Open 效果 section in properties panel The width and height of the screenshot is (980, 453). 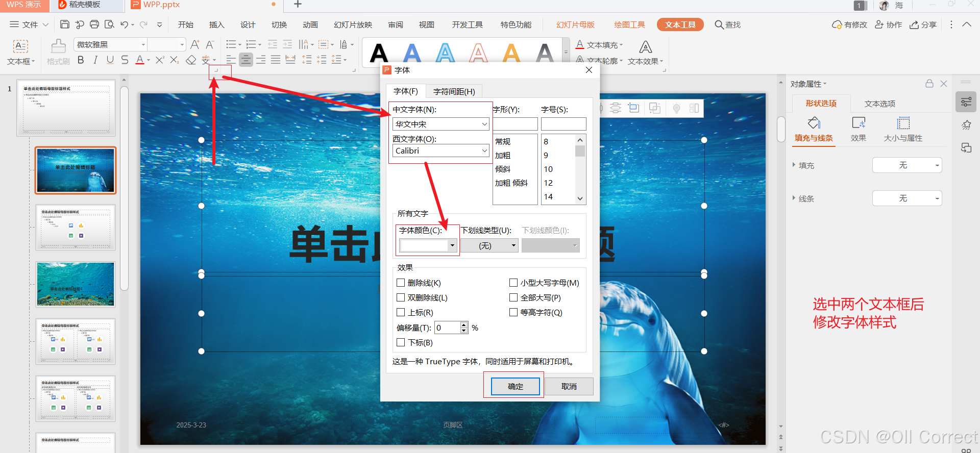coord(859,130)
